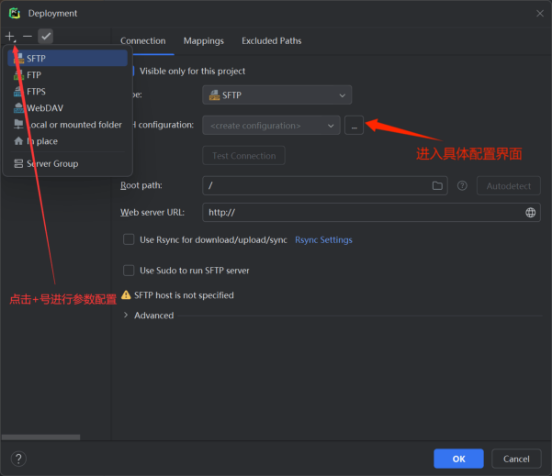Click the OK button
Screen dimensions: 552x476
[x=458, y=459]
